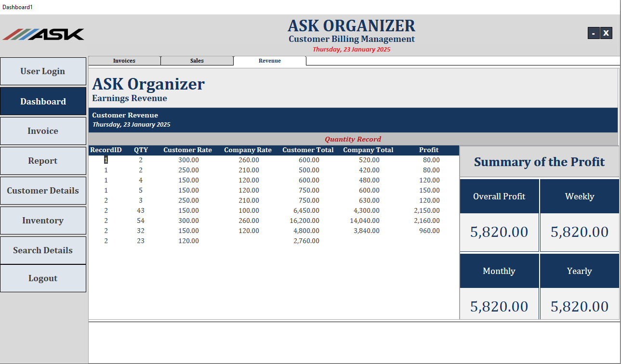Minimize the dashboard with the dash button
This screenshot has width=621, height=364.
[x=594, y=33]
